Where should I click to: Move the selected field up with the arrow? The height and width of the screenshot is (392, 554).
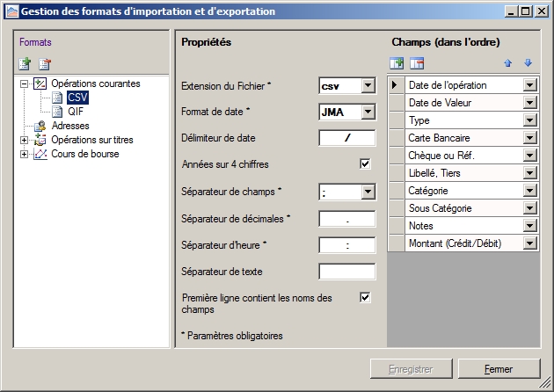pyautogui.click(x=508, y=63)
